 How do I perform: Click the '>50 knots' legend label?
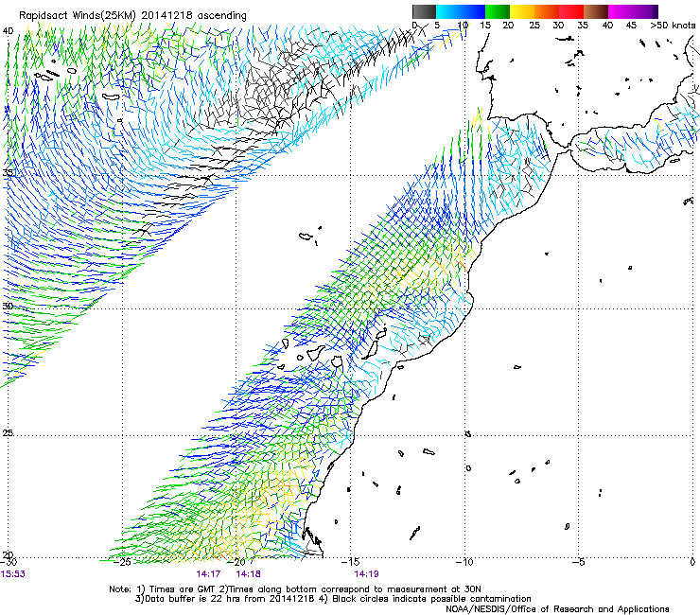click(673, 26)
